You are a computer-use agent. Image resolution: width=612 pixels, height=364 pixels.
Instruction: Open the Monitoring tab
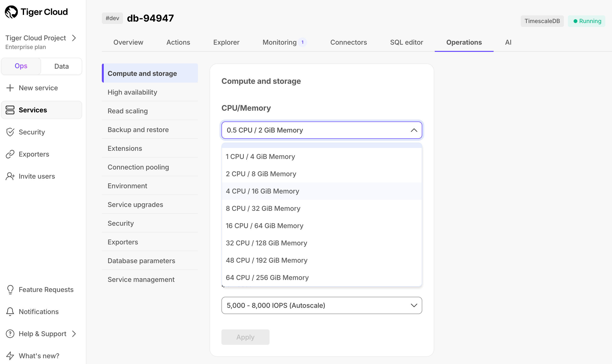[280, 42]
